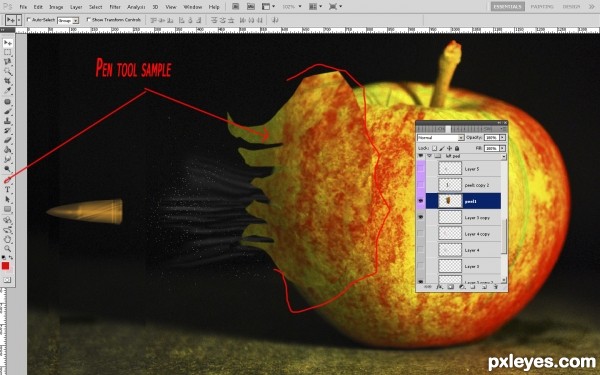
Task: Select the Clone Stamp tool
Action: 8,121
